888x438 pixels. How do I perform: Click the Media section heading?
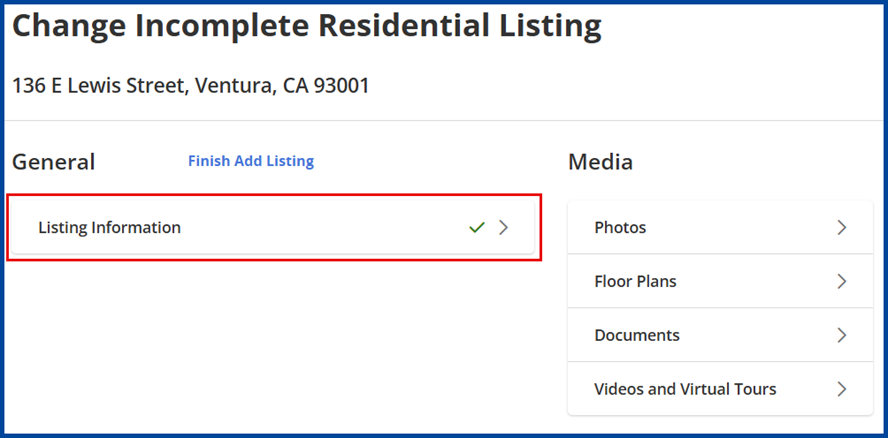(600, 162)
